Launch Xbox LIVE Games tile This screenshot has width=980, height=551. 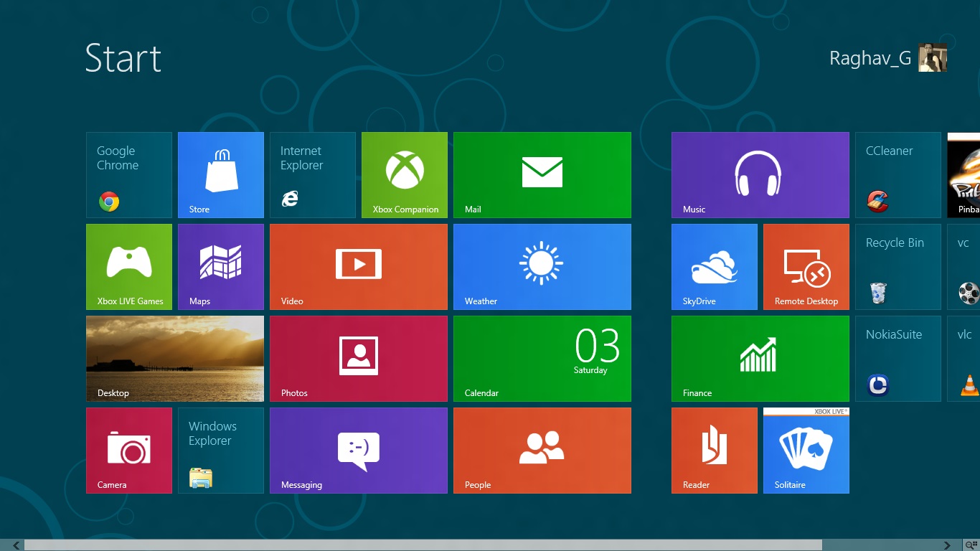pos(129,267)
